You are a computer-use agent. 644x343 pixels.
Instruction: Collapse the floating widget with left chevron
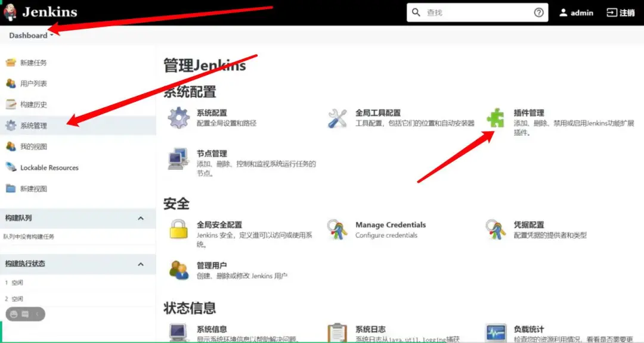(x=38, y=314)
